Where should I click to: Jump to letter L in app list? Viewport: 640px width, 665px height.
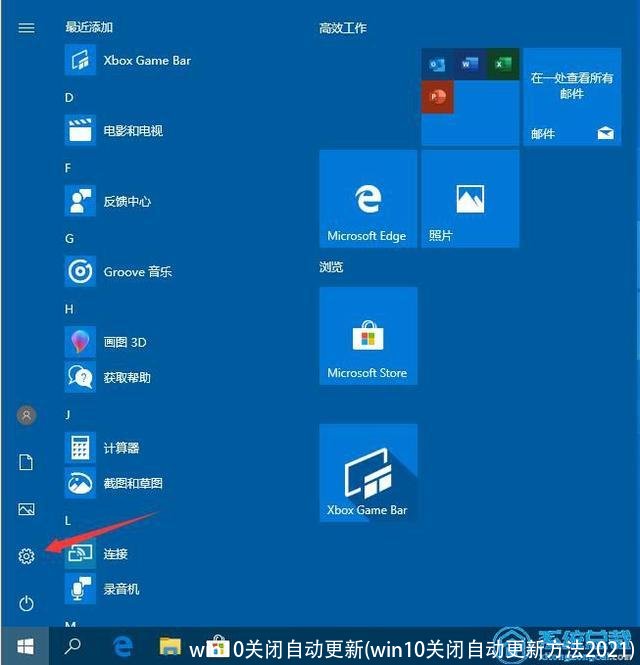tap(67, 521)
